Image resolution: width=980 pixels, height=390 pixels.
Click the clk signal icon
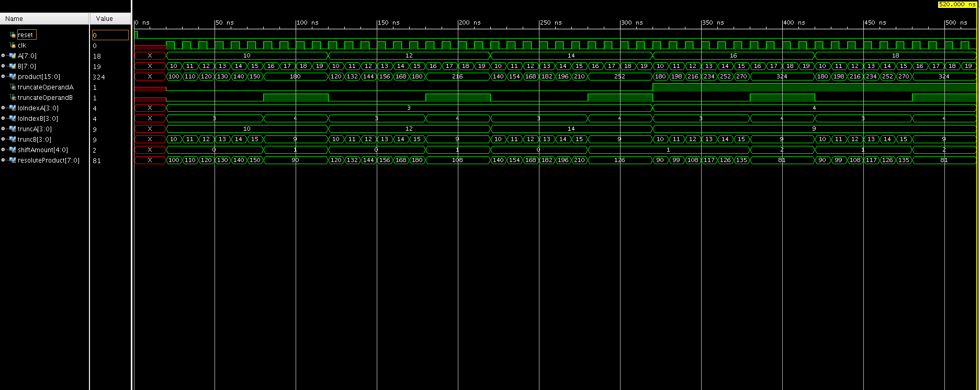[x=13, y=45]
